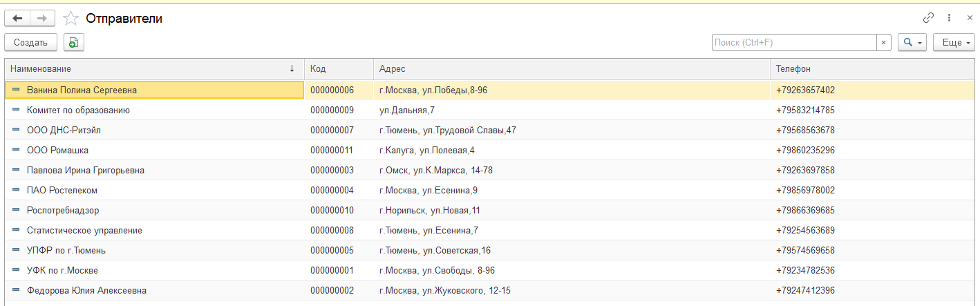Click the copy-to-create new item icon

74,43
